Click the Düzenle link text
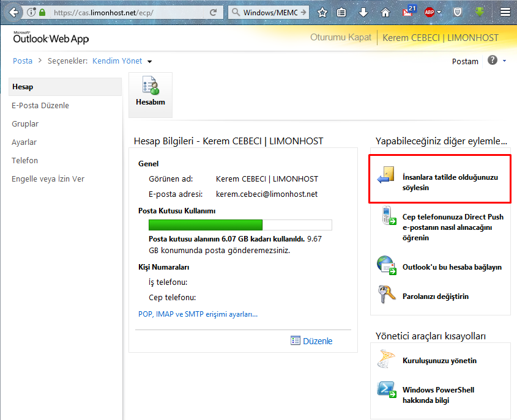This screenshot has width=517, height=420. pyautogui.click(x=318, y=341)
